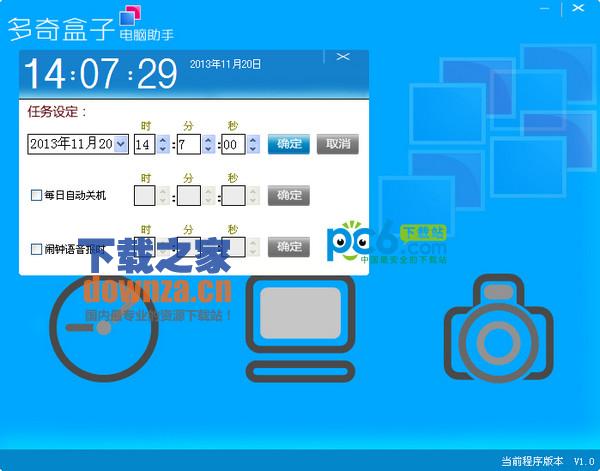Click the hour stepper in task setting row
The width and height of the screenshot is (600, 471).
(163, 144)
